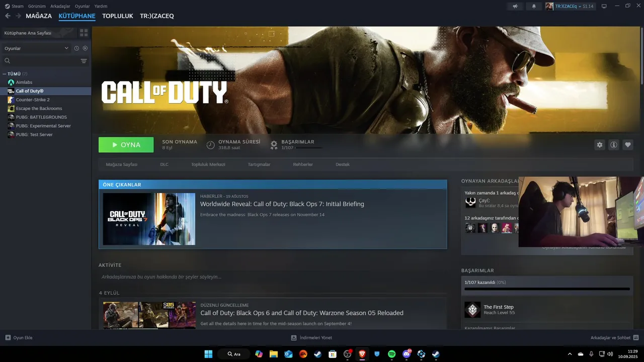Open EA app from taskbar
This screenshot has width=644, height=362.
pos(303,354)
